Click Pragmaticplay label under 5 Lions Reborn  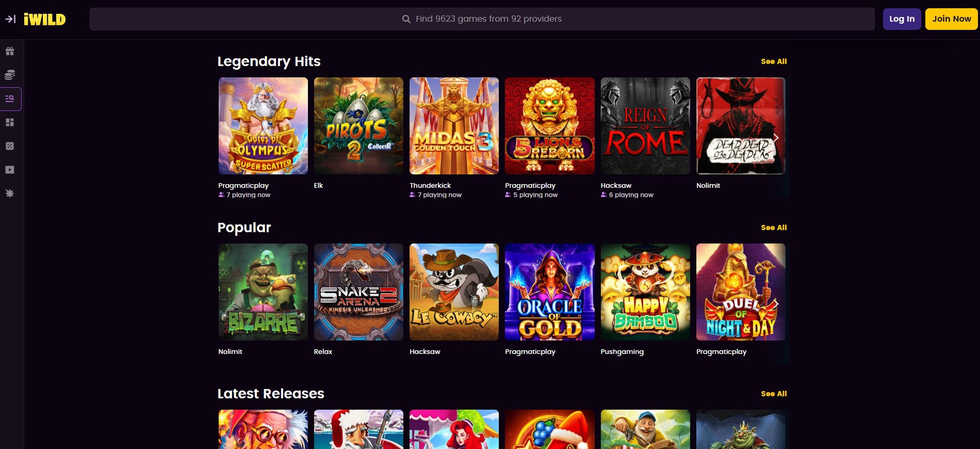pyautogui.click(x=530, y=185)
